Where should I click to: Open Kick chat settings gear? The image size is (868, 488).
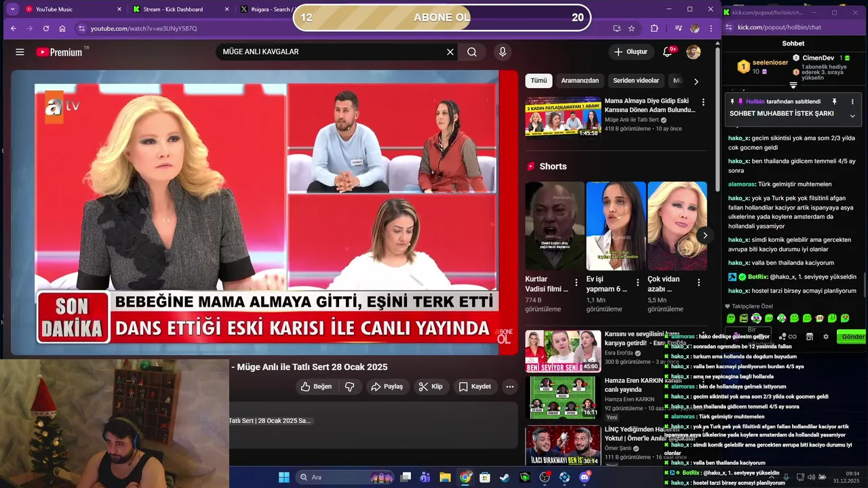pos(825,337)
